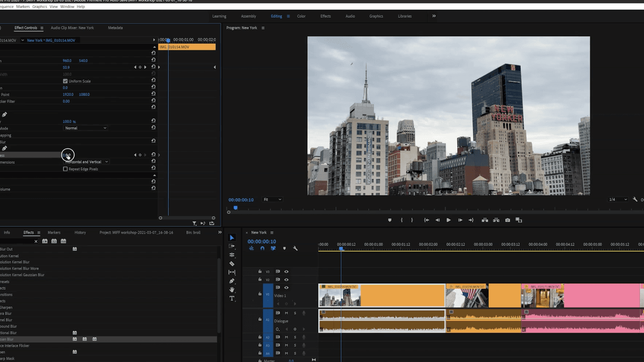Click Mark In button in Program Monitor
The height and width of the screenshot is (362, 644).
(401, 220)
